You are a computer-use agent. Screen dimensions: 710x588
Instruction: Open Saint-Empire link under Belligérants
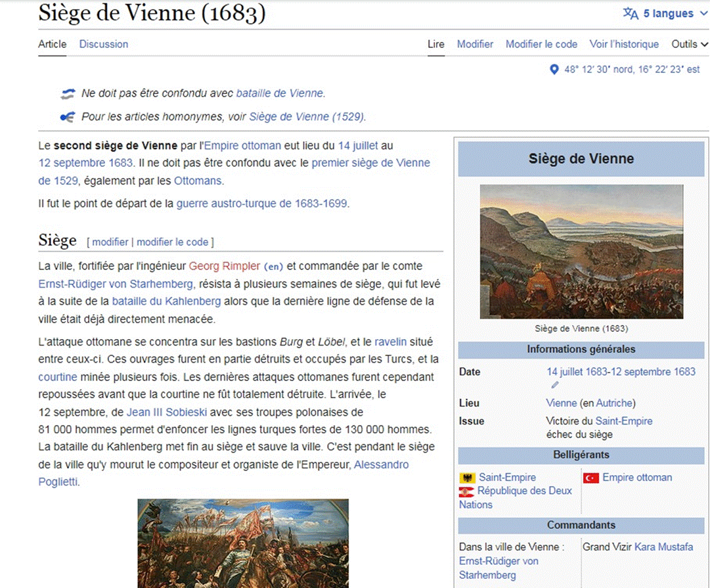coord(507,478)
